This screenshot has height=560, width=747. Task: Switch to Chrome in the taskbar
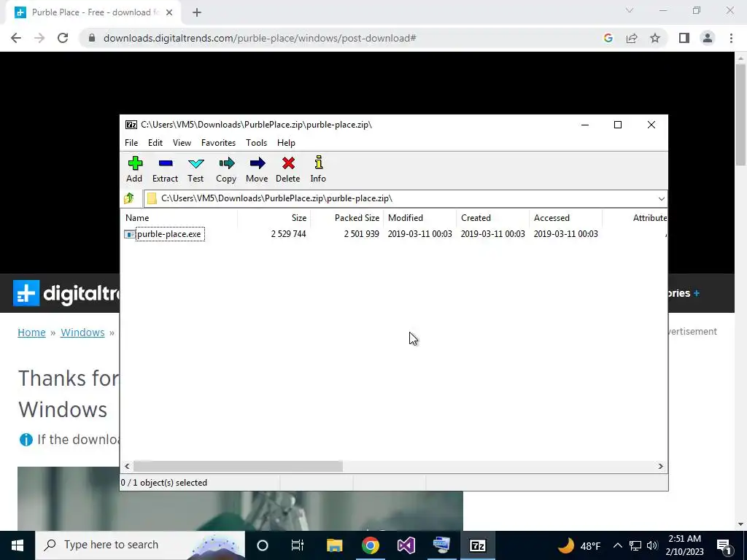click(370, 545)
